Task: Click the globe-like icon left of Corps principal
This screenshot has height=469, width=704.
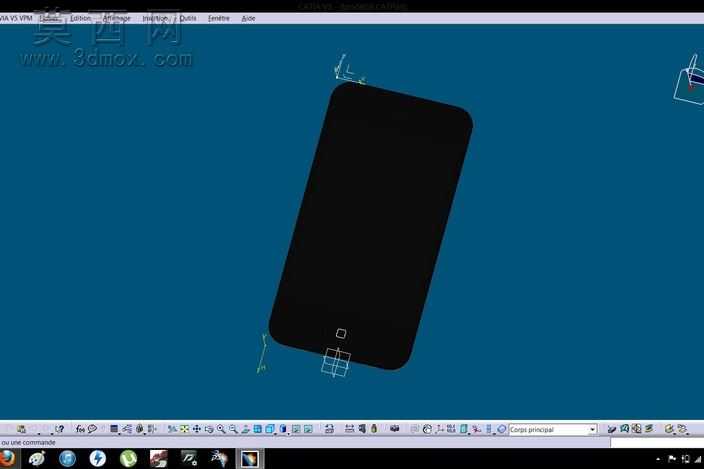Action: [x=502, y=429]
